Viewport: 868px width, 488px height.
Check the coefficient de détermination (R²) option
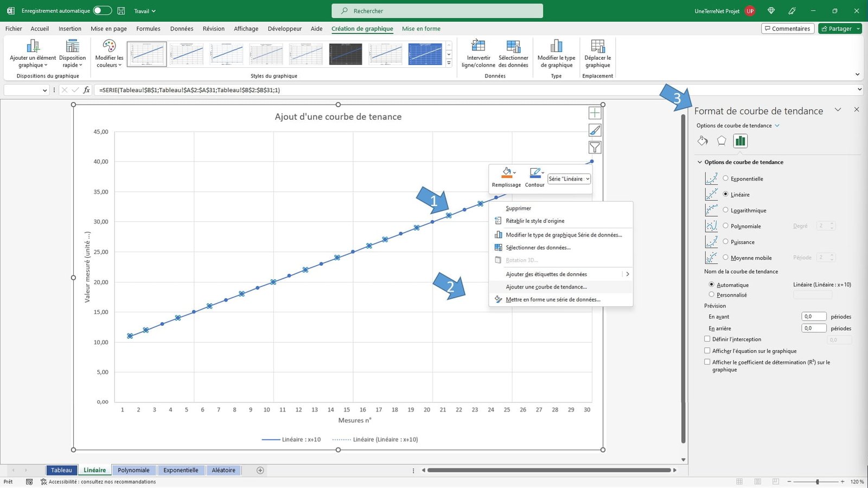707,362
